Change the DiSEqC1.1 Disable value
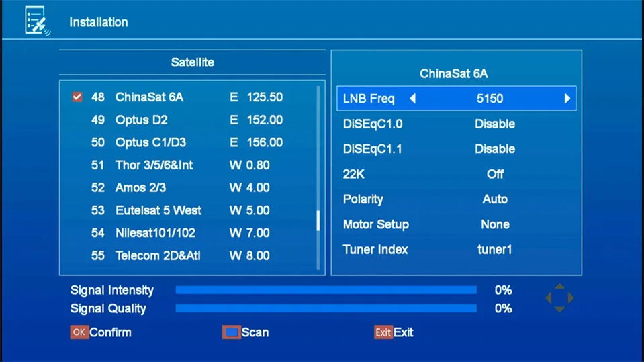 tap(495, 148)
